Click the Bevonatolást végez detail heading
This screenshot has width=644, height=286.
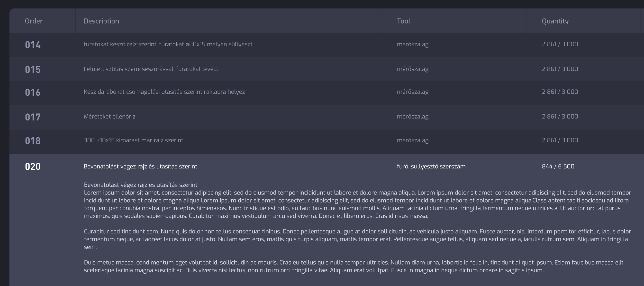[140, 185]
